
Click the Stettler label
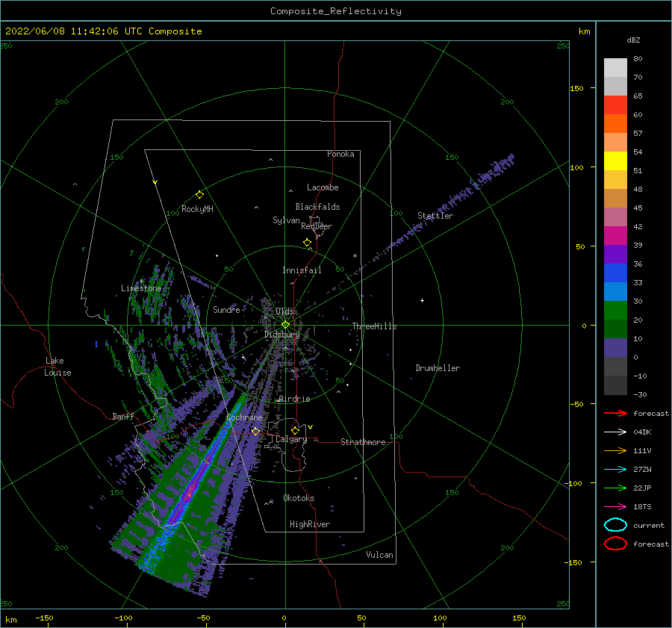pyautogui.click(x=435, y=216)
